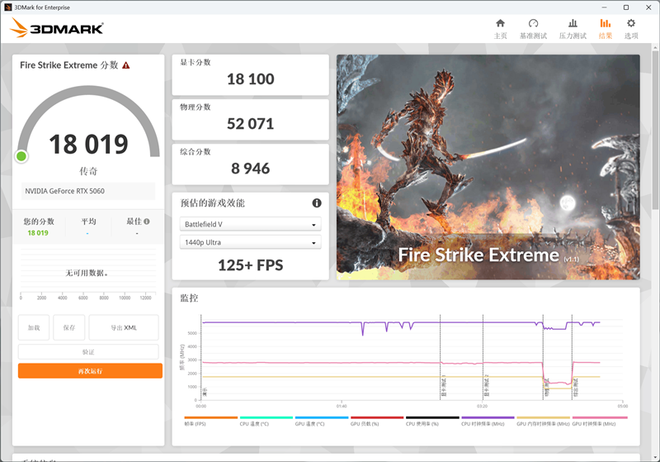The width and height of the screenshot is (660, 462).
Task: Click the 保存 save button
Action: click(69, 327)
